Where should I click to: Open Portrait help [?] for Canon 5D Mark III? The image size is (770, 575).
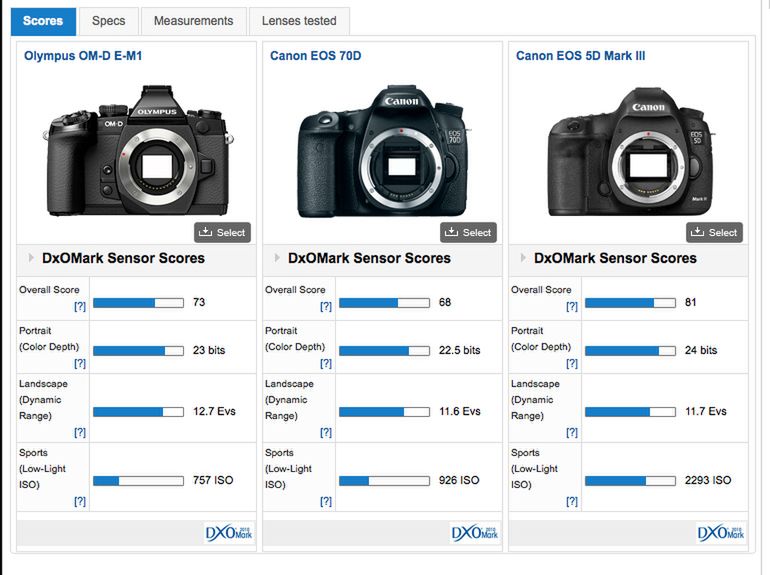pos(572,363)
